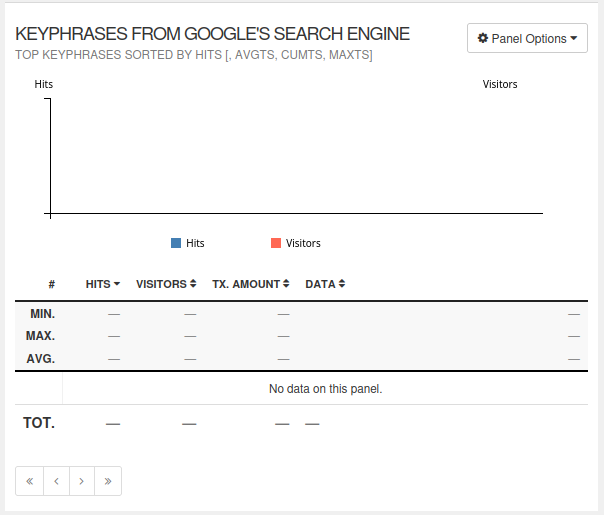
Task: Select the MIN. summary row
Action: 42,314
